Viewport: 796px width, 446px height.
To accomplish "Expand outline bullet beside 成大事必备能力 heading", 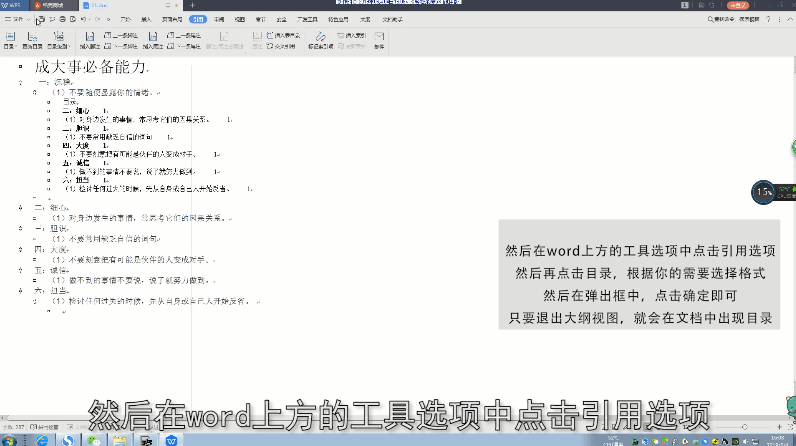I will (x=21, y=66).
